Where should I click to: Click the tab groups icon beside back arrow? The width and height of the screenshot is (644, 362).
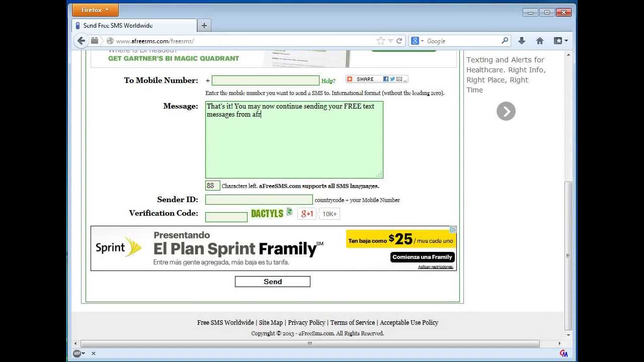(95, 41)
